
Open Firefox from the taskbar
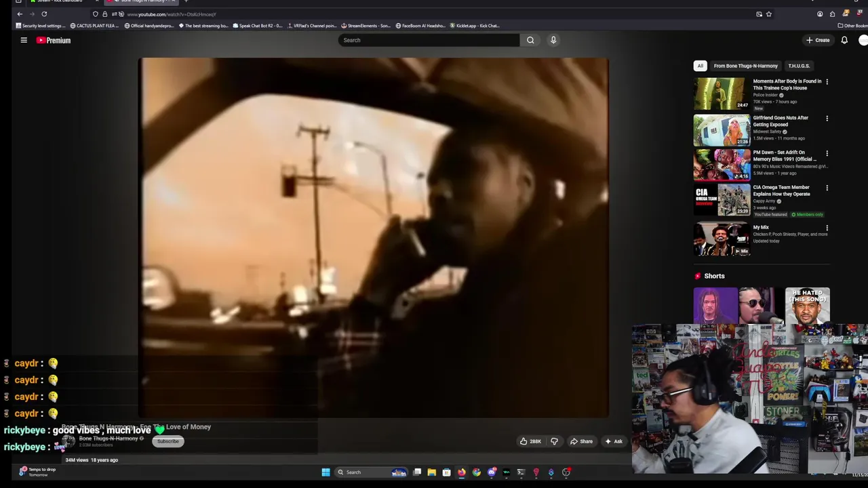(461, 472)
